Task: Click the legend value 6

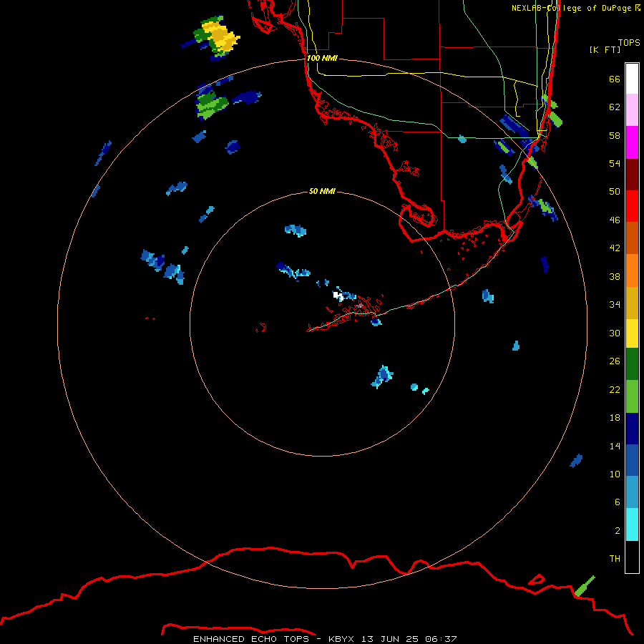Action: point(618,502)
